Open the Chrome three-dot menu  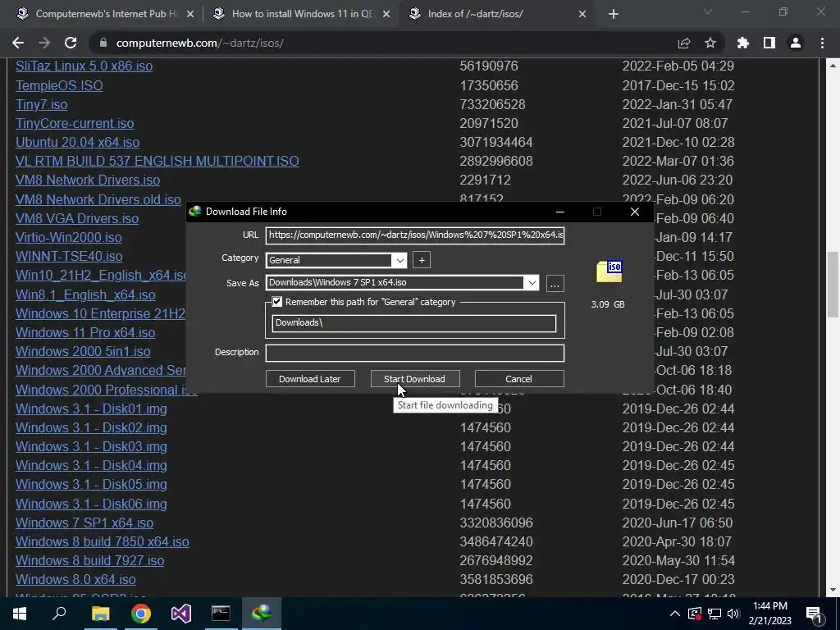click(x=822, y=43)
